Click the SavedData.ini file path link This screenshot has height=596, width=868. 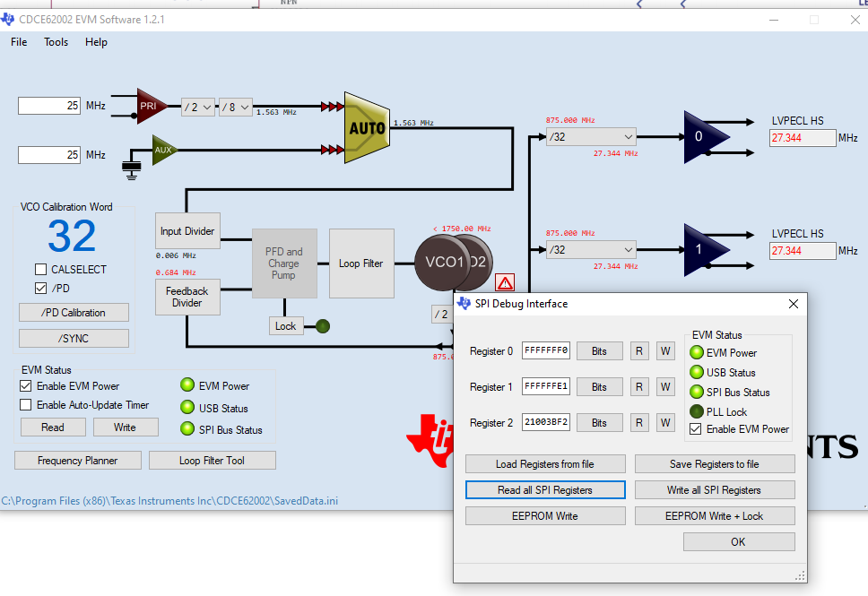(x=169, y=501)
